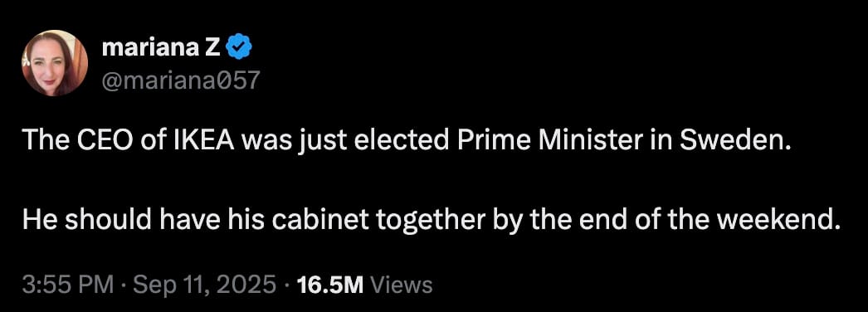Click the Sep 11, 2025 date
Image resolution: width=868 pixels, height=312 pixels.
[205, 285]
